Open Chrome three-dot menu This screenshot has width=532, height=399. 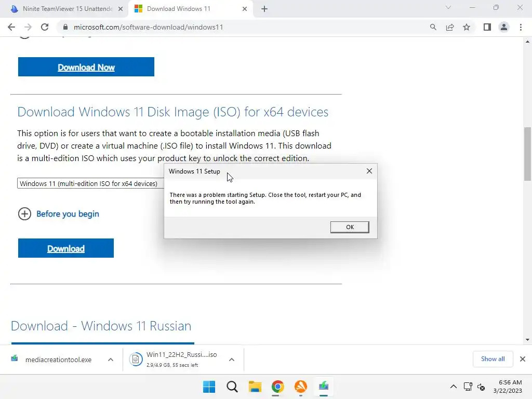(x=521, y=27)
